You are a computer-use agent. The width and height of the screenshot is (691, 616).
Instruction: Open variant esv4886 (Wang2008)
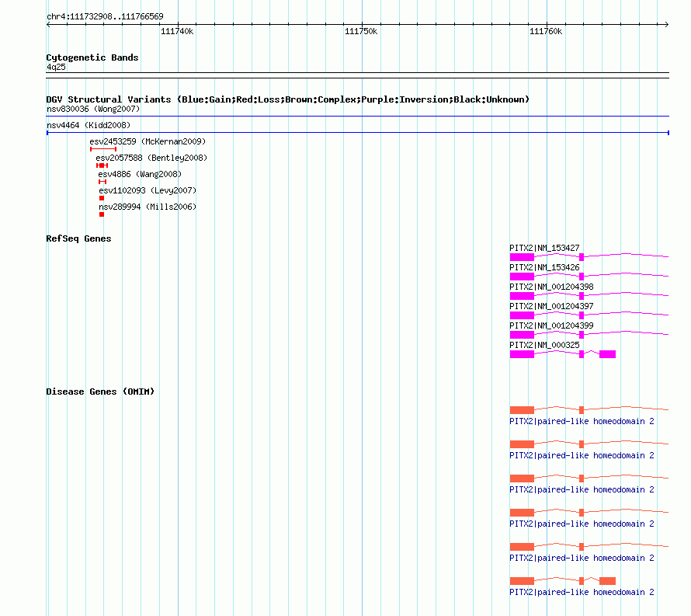(x=140, y=174)
